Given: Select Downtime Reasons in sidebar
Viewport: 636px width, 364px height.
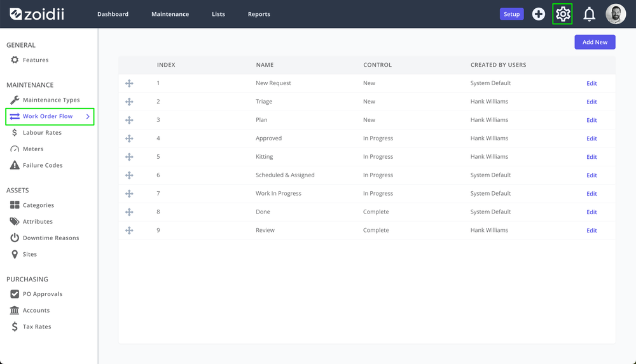Looking at the screenshot, I should 51,238.
